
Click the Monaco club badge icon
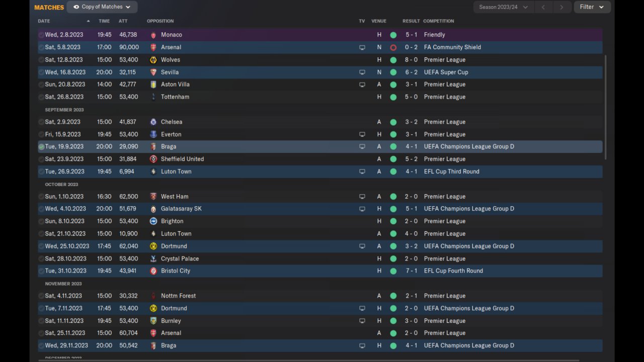point(153,35)
